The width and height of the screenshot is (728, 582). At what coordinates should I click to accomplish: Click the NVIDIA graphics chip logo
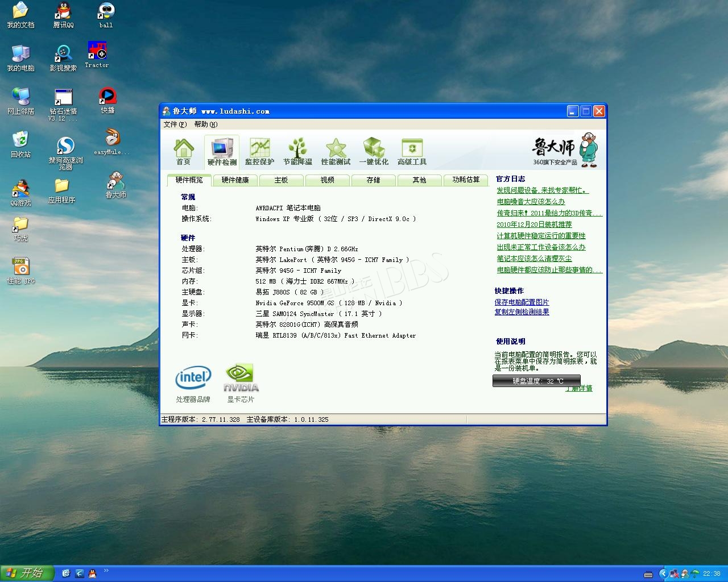click(x=241, y=379)
